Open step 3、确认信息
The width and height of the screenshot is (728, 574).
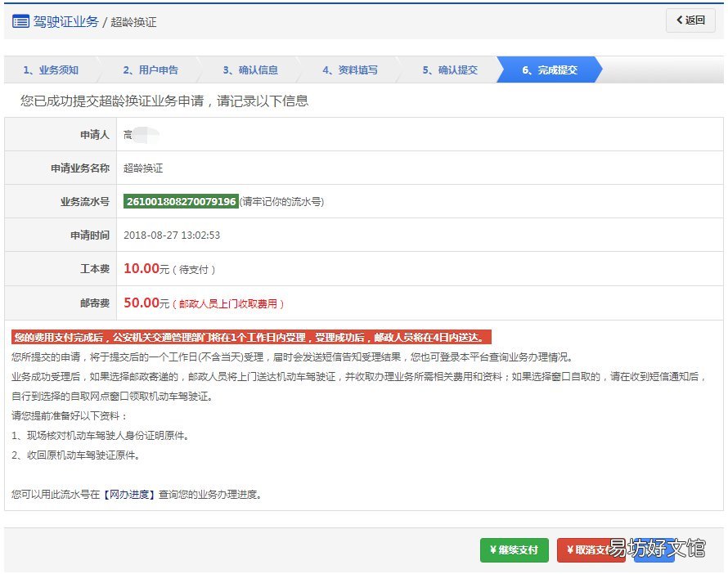(x=250, y=70)
